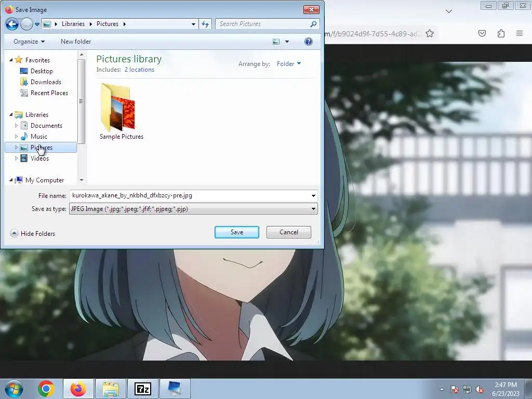Image resolution: width=532 pixels, height=399 pixels.
Task: Click the network tray icon
Action: pyautogui.click(x=467, y=389)
